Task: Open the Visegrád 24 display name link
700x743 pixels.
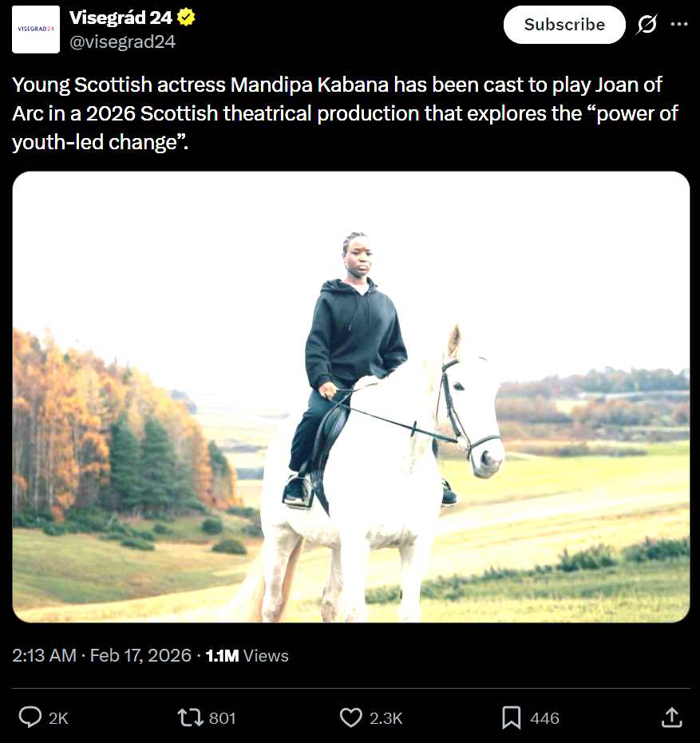Action: coord(121,18)
